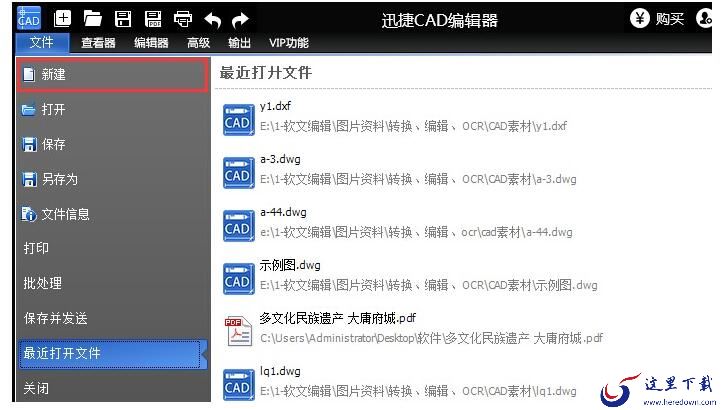Select 另存为 in the file menu
Screen dimensions: 726x410
[113, 179]
